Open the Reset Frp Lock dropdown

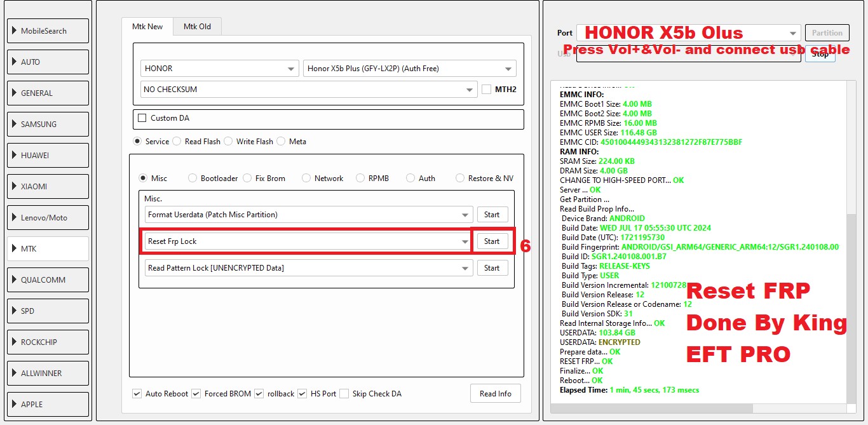(309, 241)
